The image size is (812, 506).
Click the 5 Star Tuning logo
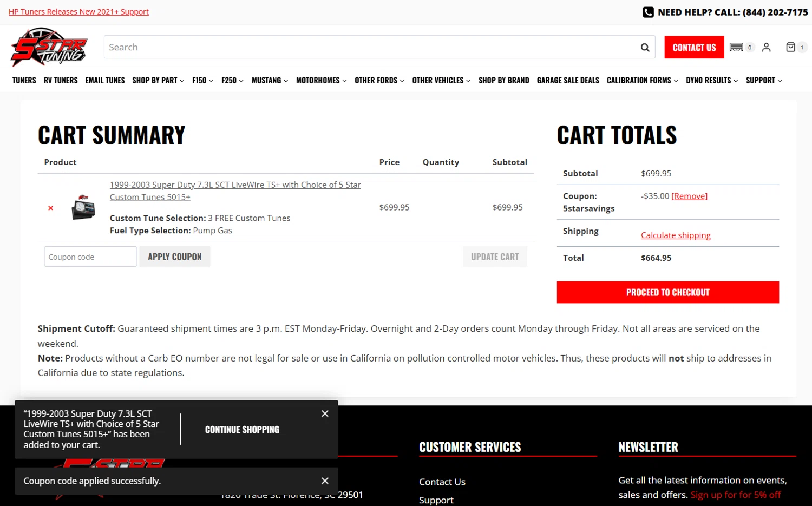(x=49, y=47)
